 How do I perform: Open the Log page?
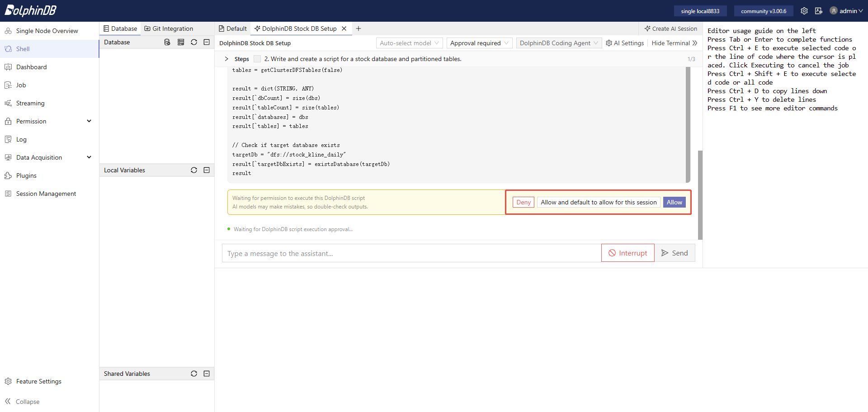tap(21, 139)
